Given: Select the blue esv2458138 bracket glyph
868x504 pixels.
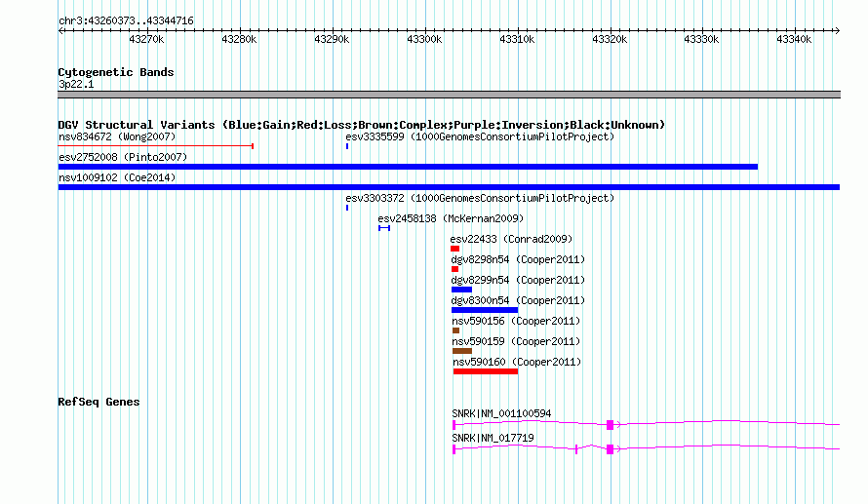Looking at the screenshot, I should click(x=384, y=228).
